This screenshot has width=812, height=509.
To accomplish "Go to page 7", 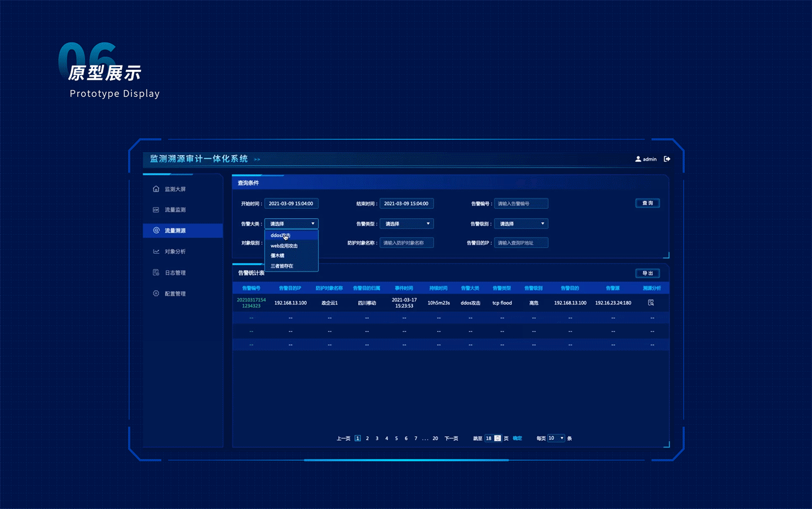I will (x=416, y=439).
